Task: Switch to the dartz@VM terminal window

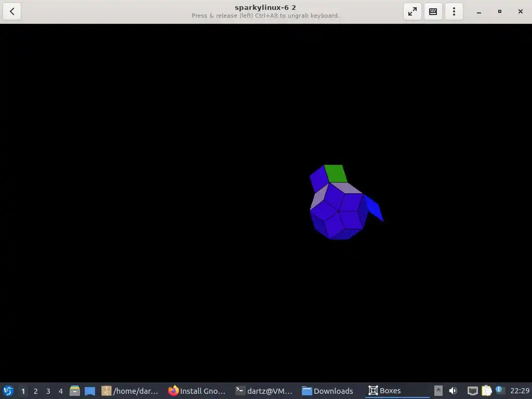Action: pos(263,391)
